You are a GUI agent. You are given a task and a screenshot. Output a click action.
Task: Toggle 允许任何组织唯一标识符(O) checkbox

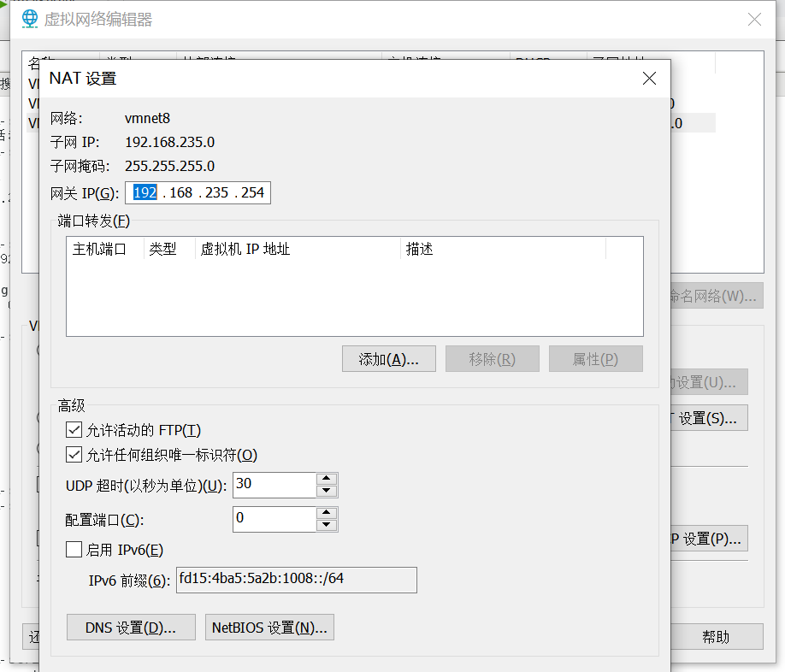pos(74,454)
